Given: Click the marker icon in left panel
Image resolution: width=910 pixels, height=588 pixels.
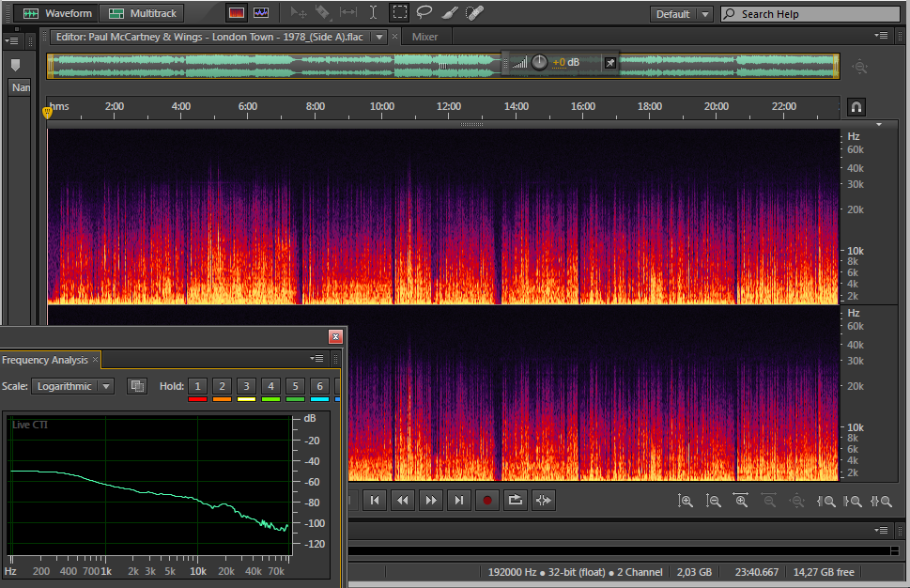Looking at the screenshot, I should click(x=16, y=65).
